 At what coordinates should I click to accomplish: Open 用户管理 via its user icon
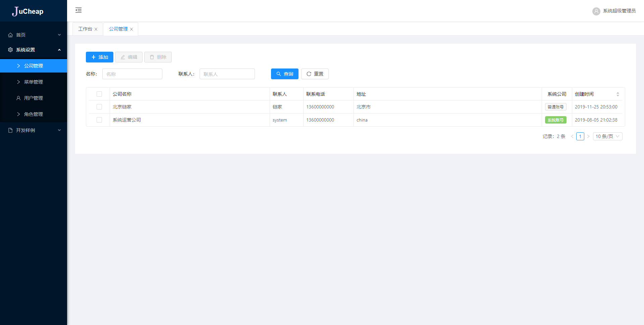click(18, 98)
